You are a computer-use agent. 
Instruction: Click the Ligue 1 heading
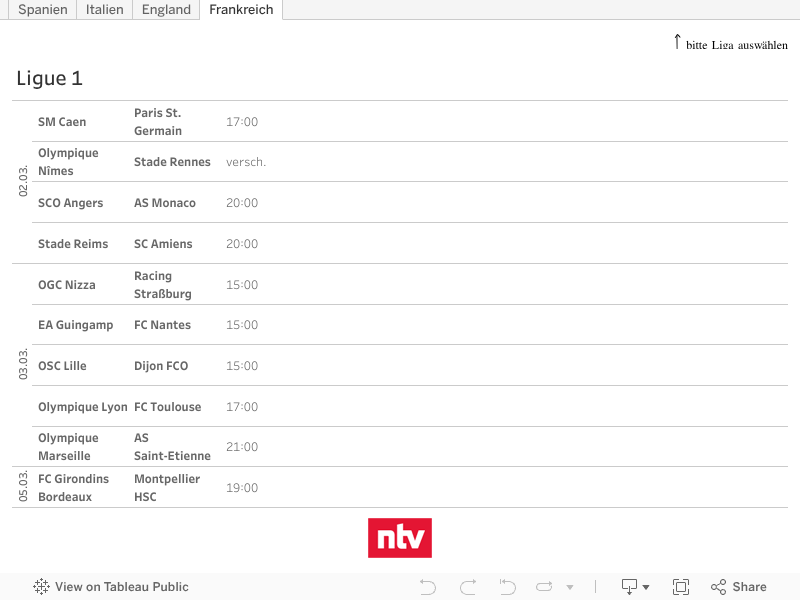[x=49, y=78]
